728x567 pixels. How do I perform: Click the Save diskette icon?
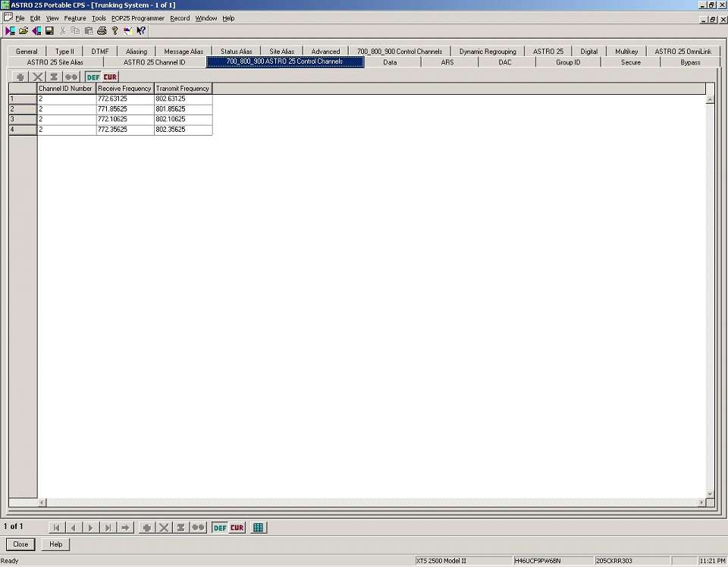click(49, 31)
